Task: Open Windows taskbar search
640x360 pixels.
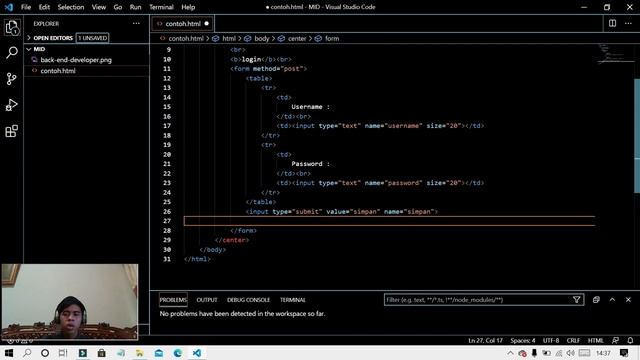Action: pos(27,353)
